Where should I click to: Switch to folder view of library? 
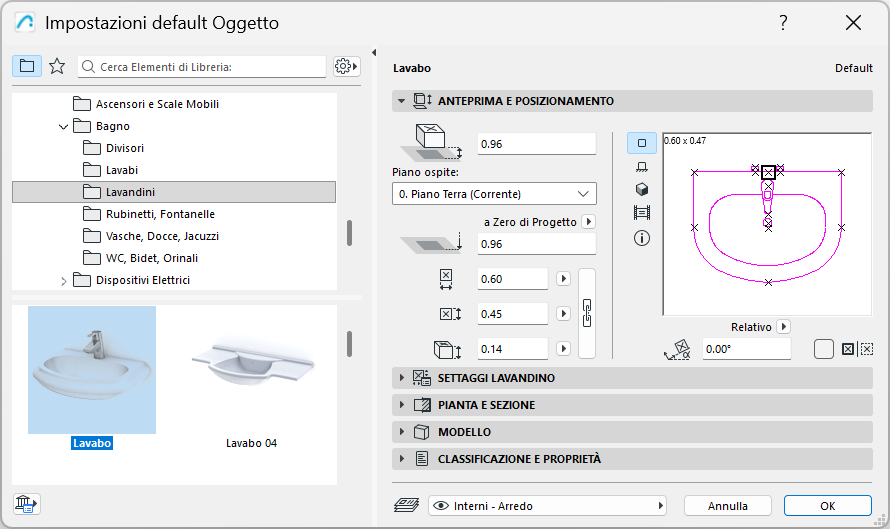[x=27, y=66]
